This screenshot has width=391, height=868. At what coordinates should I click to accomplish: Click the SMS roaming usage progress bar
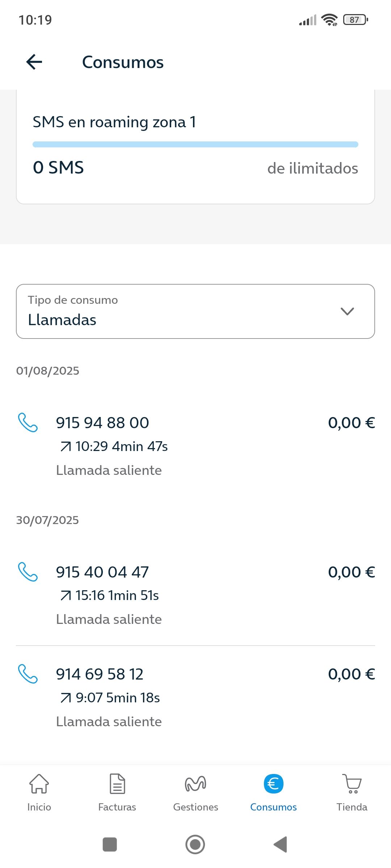pos(195,144)
